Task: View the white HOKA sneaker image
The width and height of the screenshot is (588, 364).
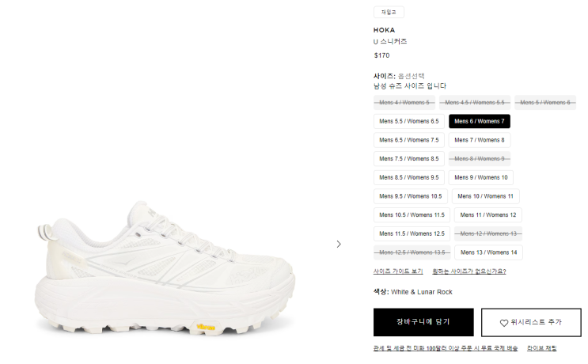Action: [165, 268]
